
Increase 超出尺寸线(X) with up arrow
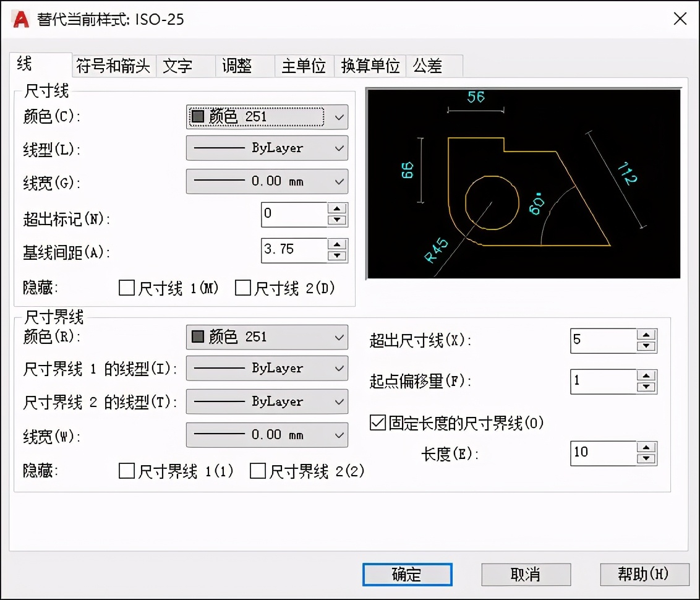(x=646, y=335)
